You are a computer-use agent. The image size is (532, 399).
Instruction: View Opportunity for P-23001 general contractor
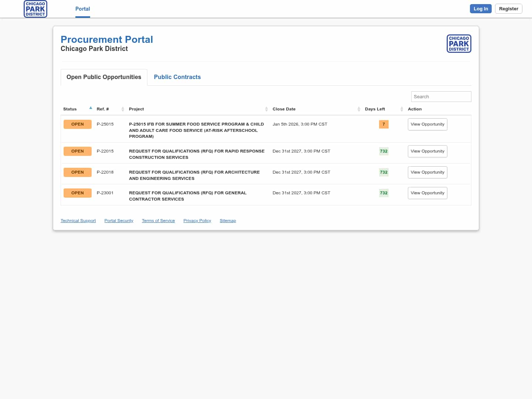[427, 193]
